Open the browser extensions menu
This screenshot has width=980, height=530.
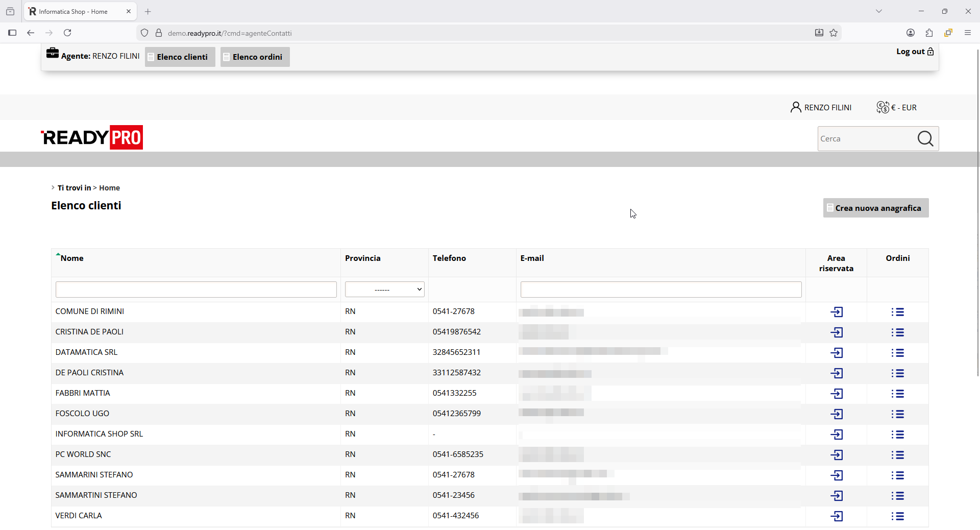coord(929,33)
